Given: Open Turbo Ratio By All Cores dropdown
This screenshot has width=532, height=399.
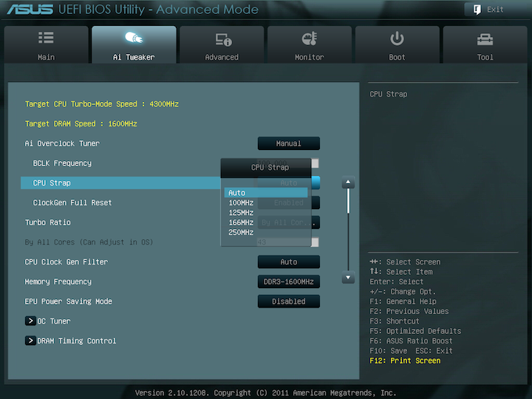Looking at the screenshot, I should [289, 222].
